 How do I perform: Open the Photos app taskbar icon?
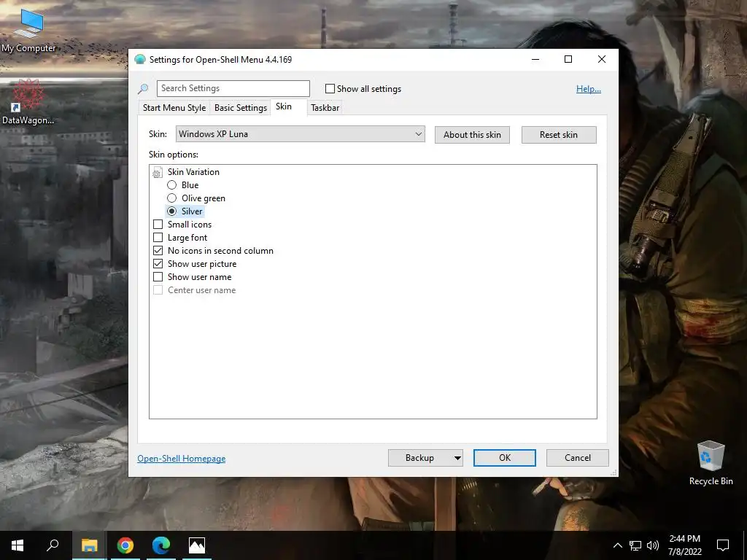197,545
